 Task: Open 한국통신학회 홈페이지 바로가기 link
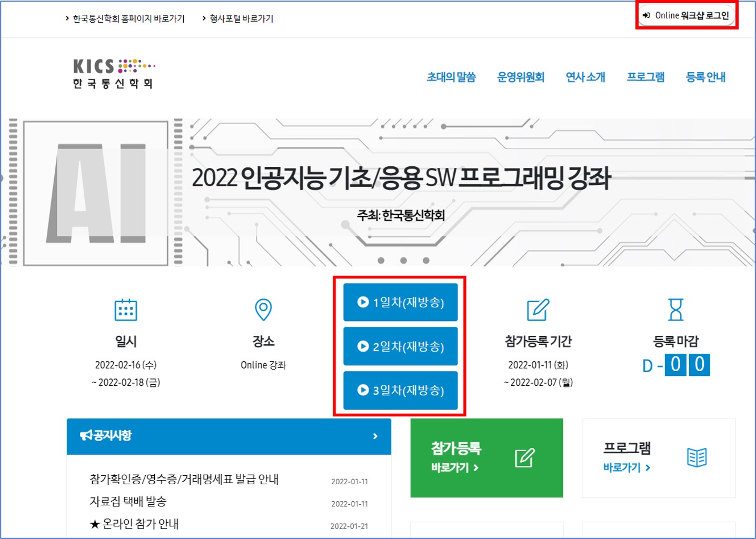[x=128, y=18]
